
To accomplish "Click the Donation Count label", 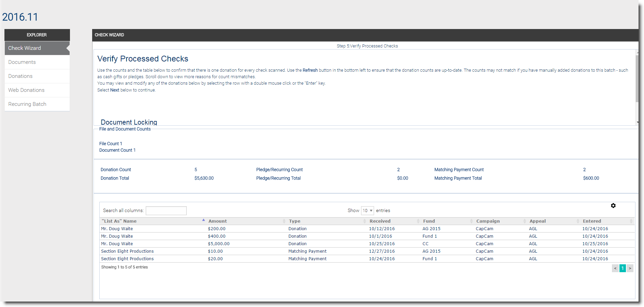I will [116, 170].
